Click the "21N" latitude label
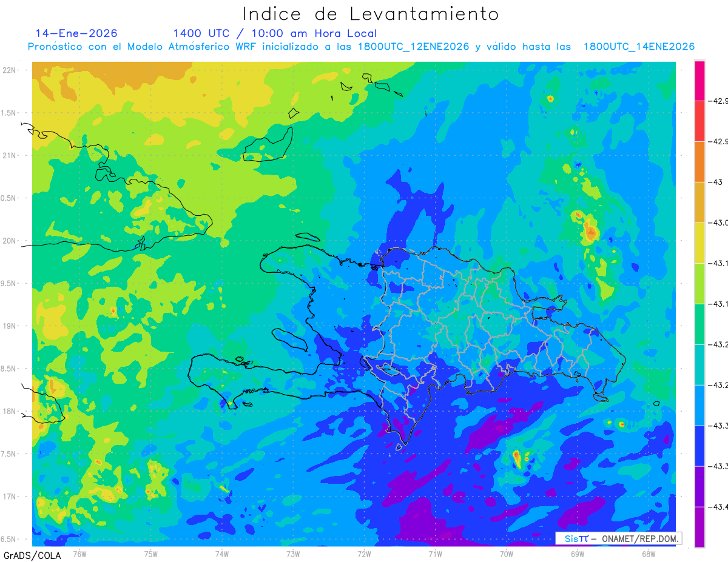The width and height of the screenshot is (728, 562). [10, 156]
